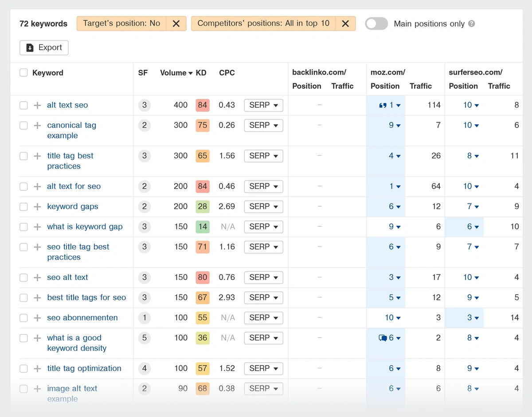The height and width of the screenshot is (417, 532).
Task: Click the plus icon beside best title tags for seo
Action: (x=37, y=298)
